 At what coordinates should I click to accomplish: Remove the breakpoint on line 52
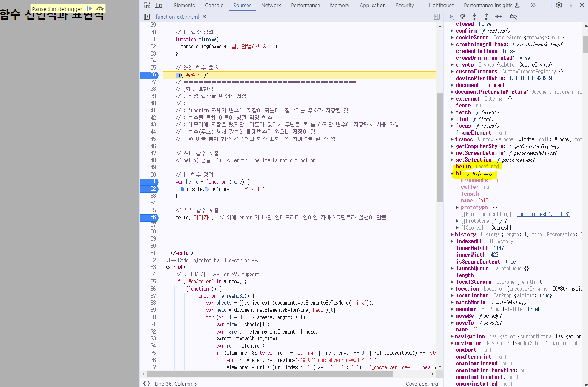[x=149, y=189]
